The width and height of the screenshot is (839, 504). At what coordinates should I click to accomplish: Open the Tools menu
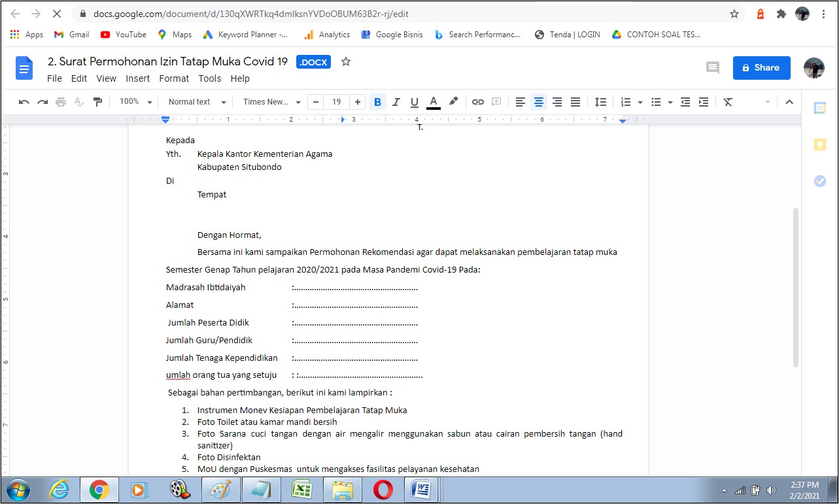point(210,78)
